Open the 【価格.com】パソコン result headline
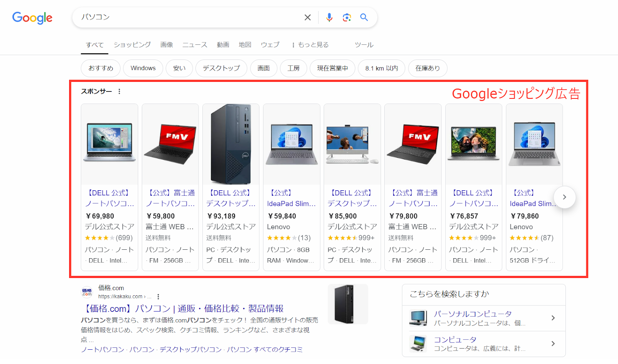This screenshot has height=364, width=618. pyautogui.click(x=182, y=308)
